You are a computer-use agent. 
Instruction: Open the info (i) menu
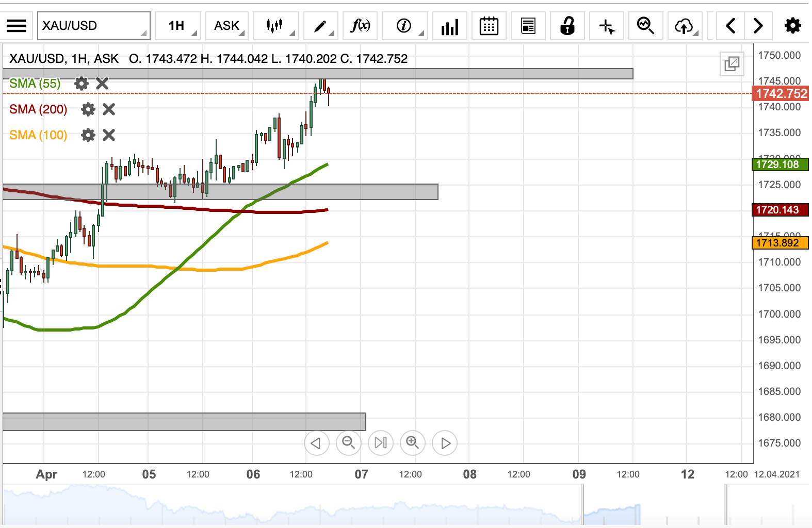[405, 26]
